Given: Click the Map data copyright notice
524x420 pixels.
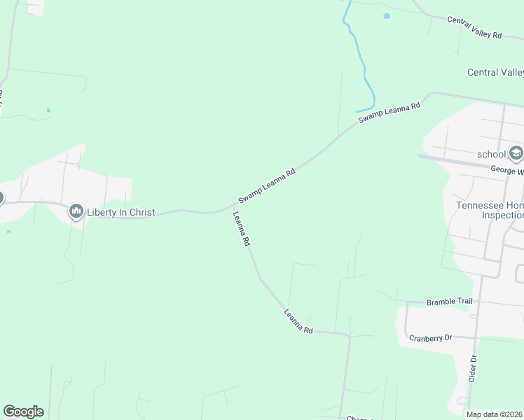Looking at the screenshot, I should click(494, 414).
